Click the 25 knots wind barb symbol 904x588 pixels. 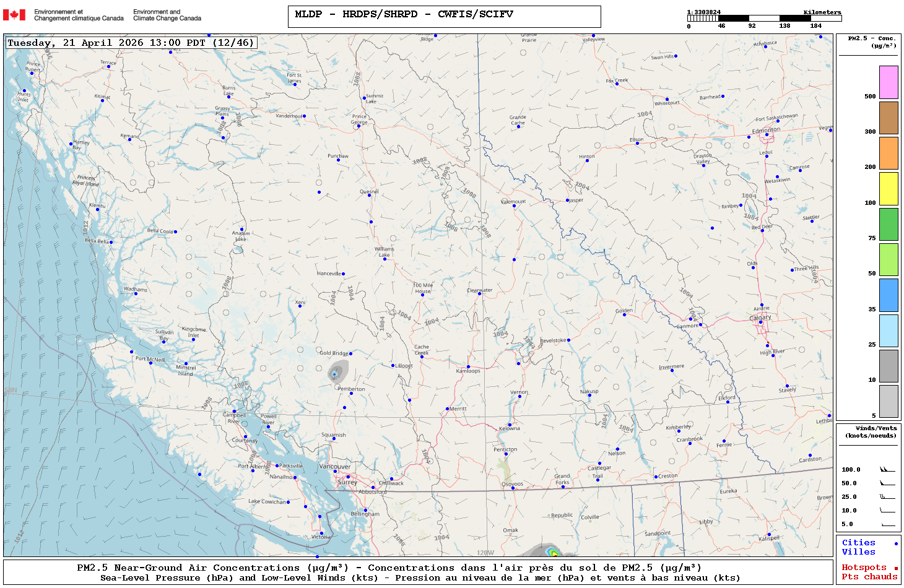[887, 497]
